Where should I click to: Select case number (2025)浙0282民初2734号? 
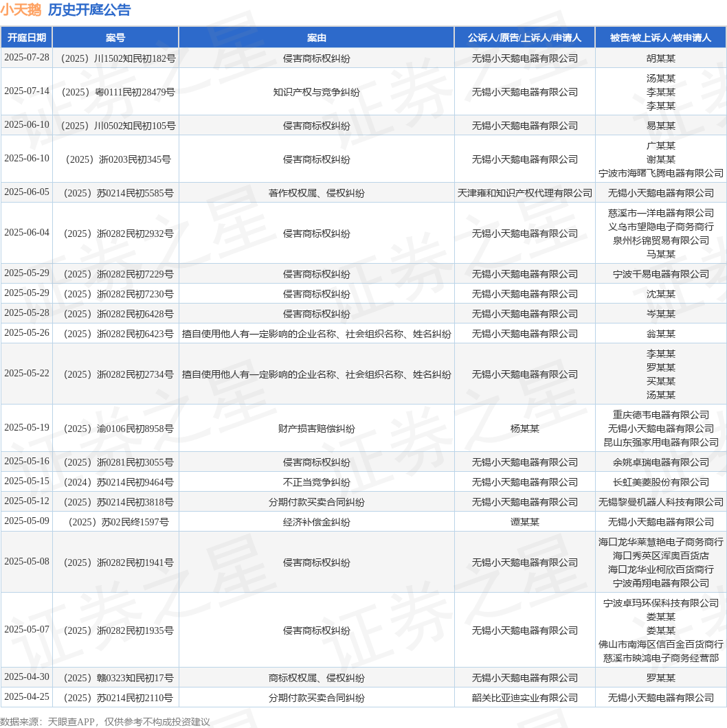pos(118,375)
